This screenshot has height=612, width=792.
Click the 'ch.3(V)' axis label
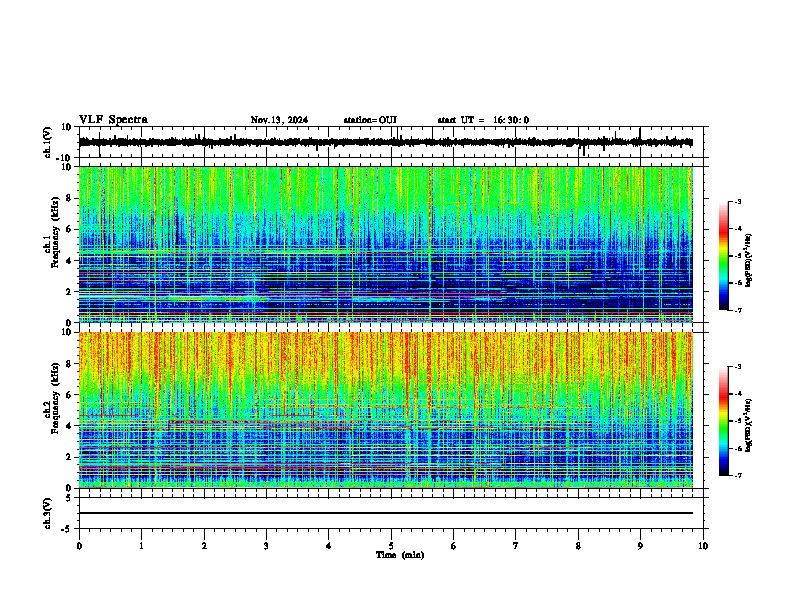pyautogui.click(x=48, y=513)
